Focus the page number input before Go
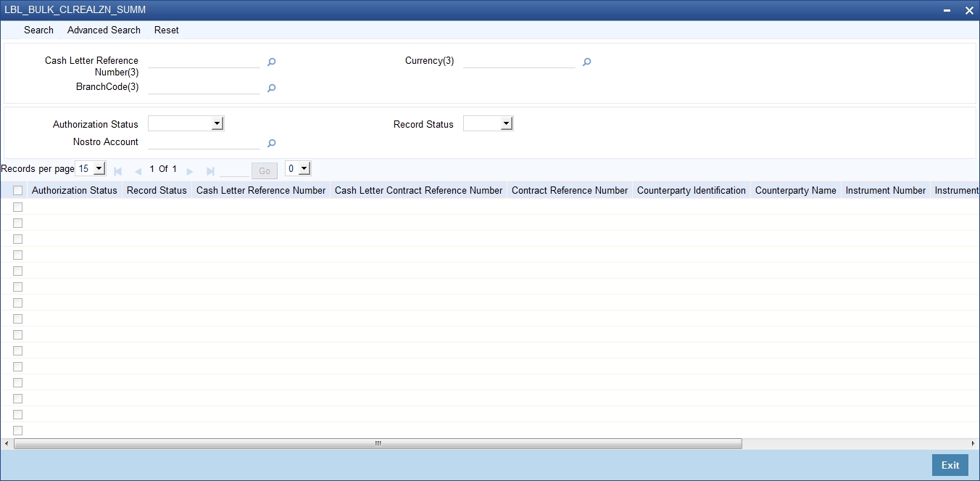The width and height of the screenshot is (980, 481). point(234,170)
